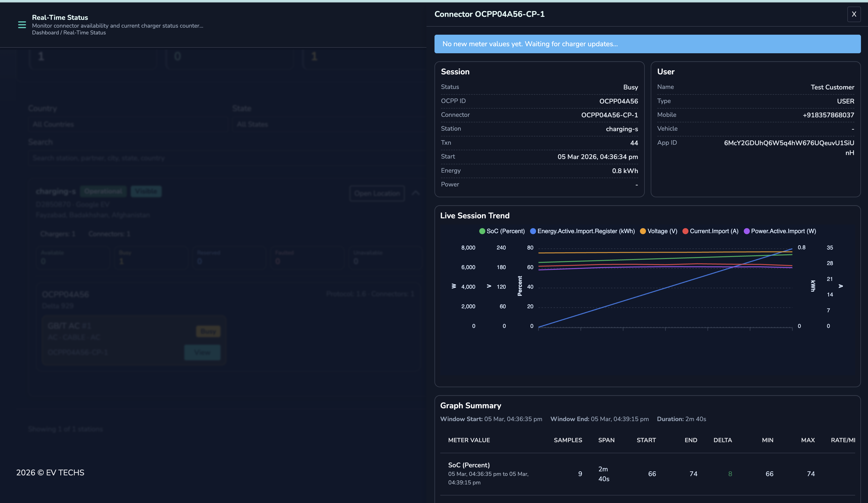Toggle the SoC (Percent) legend entry
Image resolution: width=868 pixels, height=503 pixels.
click(501, 231)
